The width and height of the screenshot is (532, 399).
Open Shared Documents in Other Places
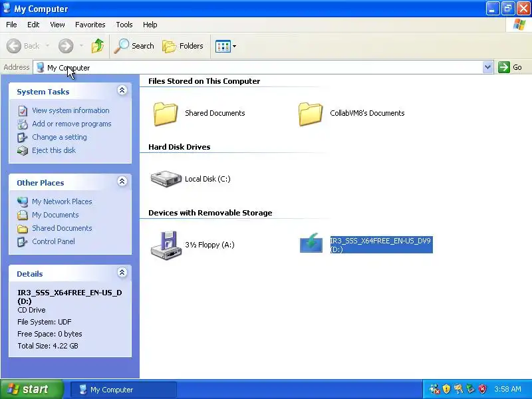(x=62, y=228)
